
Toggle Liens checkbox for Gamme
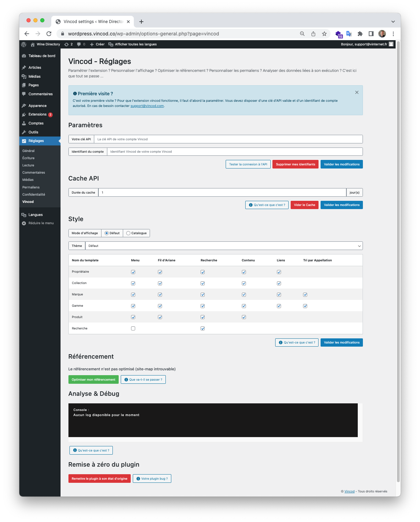279,306
